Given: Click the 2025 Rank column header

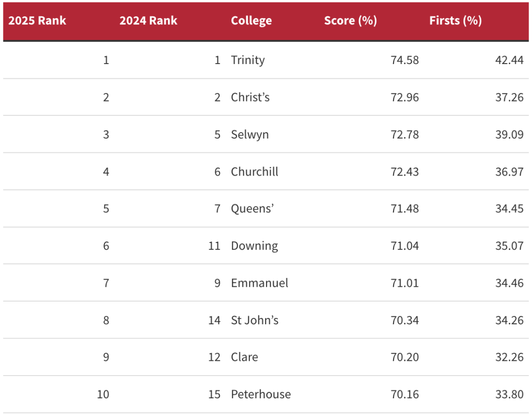Looking at the screenshot, I should (x=37, y=21).
